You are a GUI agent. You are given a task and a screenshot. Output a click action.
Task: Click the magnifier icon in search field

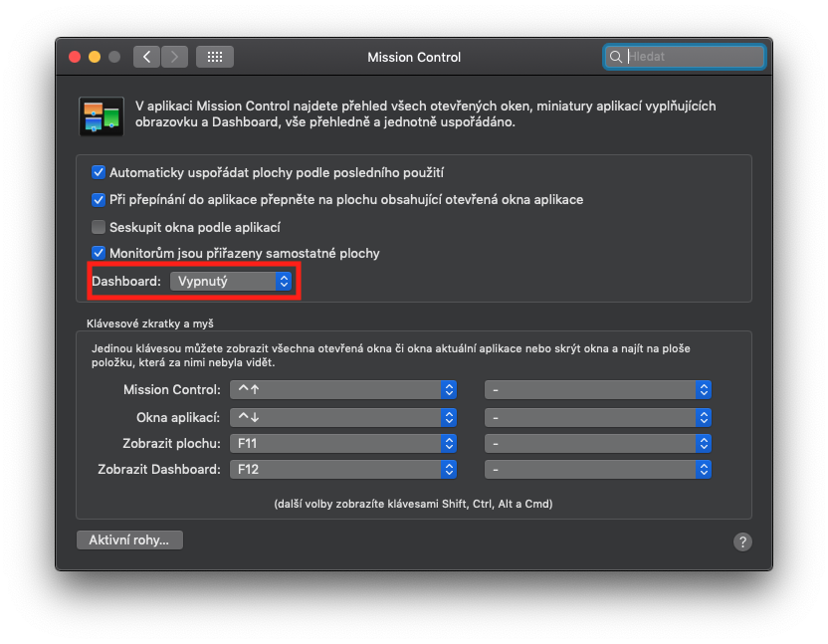pos(616,57)
